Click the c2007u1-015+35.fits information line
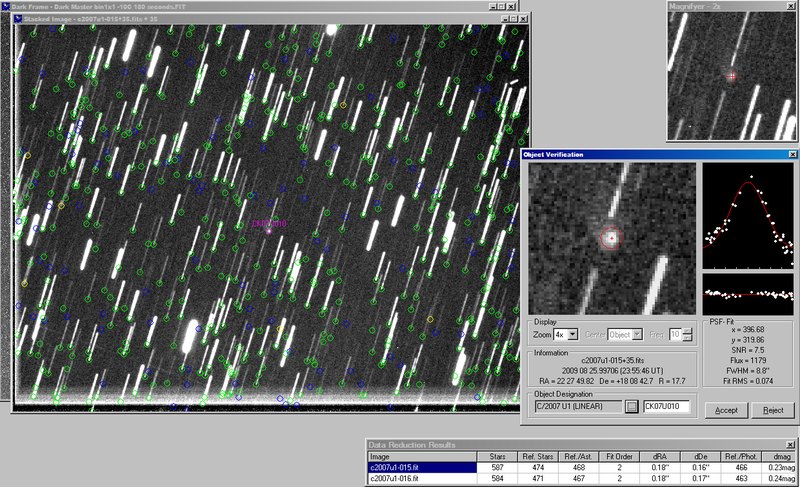This screenshot has width=800, height=487. [613, 360]
